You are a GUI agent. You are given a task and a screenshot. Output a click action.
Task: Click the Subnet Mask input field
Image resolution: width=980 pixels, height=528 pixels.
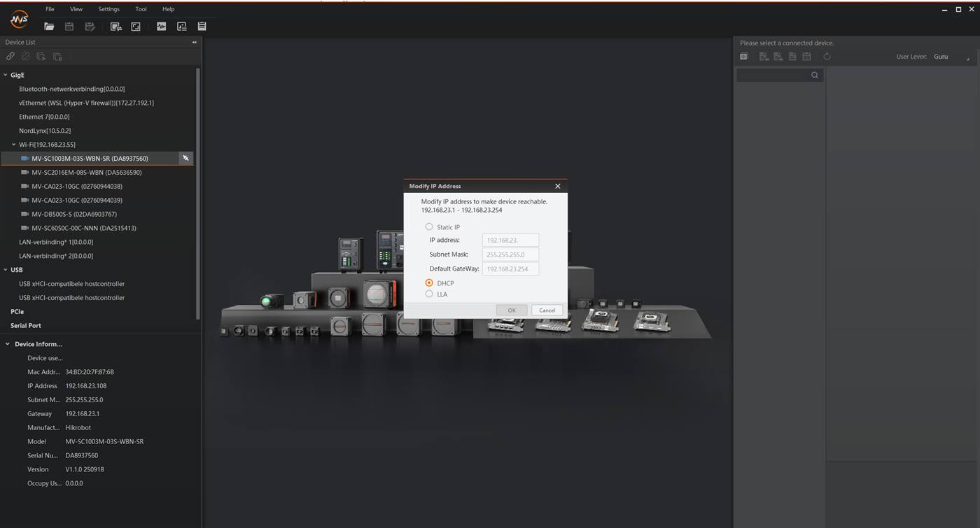[x=510, y=255]
